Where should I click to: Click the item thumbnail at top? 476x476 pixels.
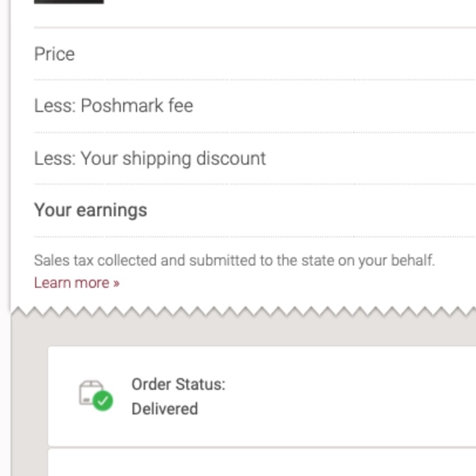pyautogui.click(x=69, y=2)
